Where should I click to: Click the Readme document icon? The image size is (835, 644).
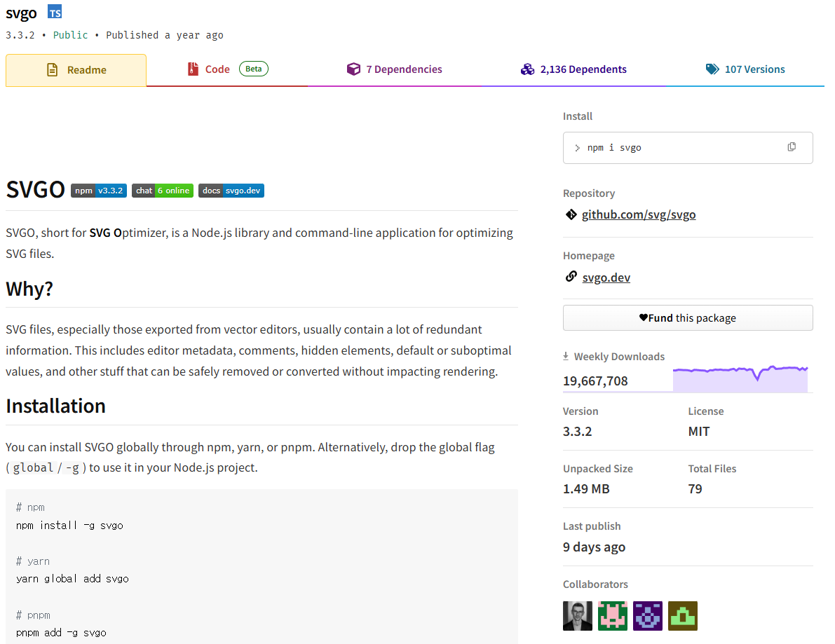tap(52, 69)
